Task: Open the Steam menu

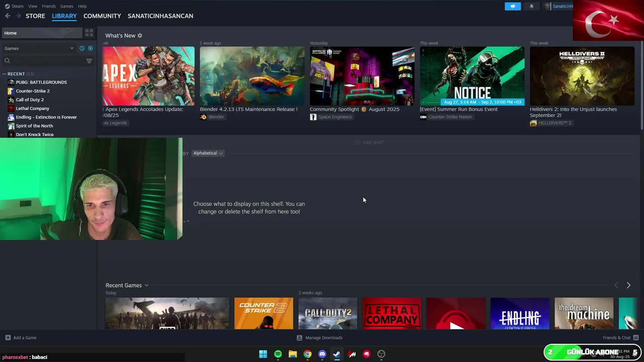Action: point(14,6)
